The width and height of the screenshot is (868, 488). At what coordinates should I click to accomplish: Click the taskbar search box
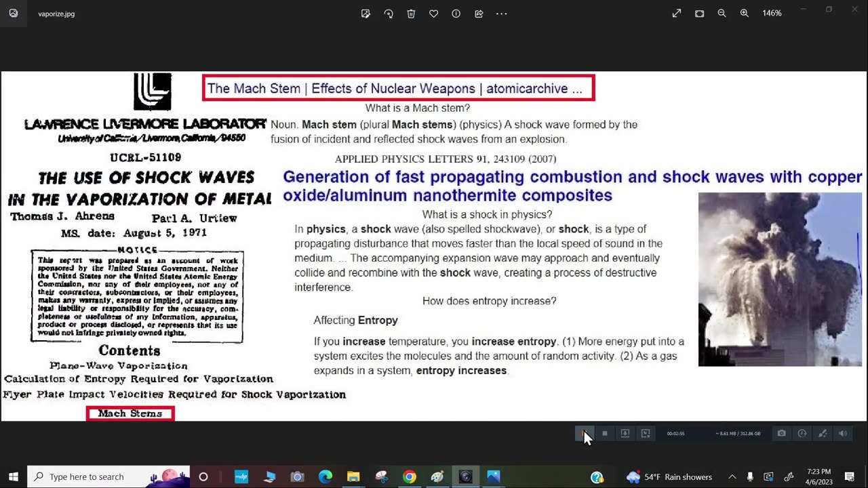coord(108,476)
